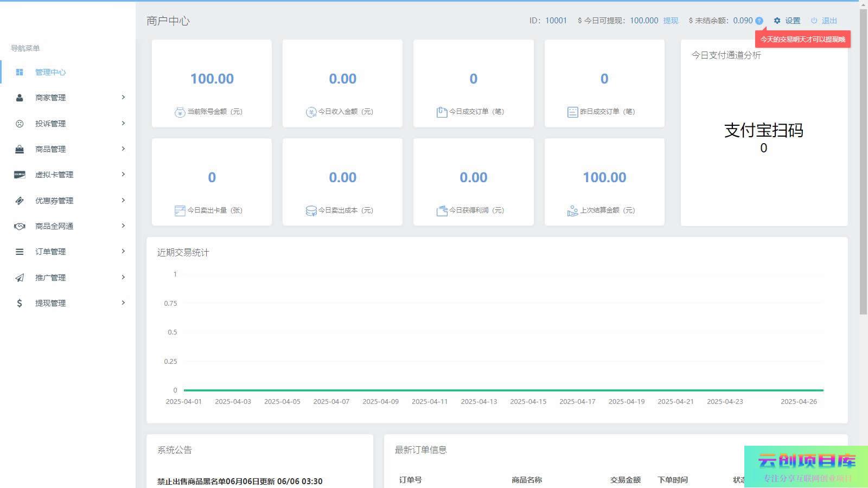Click the 当前账号金额 100.00 card
Screen dimensions: 868x488
212,84
